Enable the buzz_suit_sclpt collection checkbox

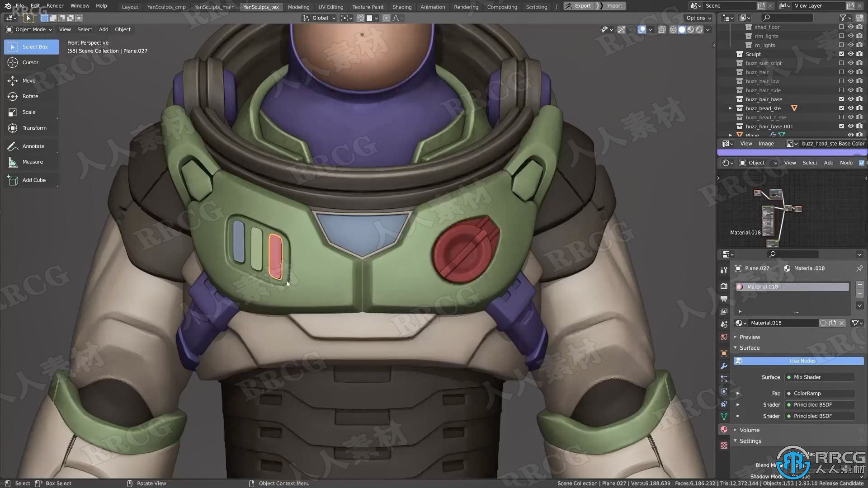841,63
